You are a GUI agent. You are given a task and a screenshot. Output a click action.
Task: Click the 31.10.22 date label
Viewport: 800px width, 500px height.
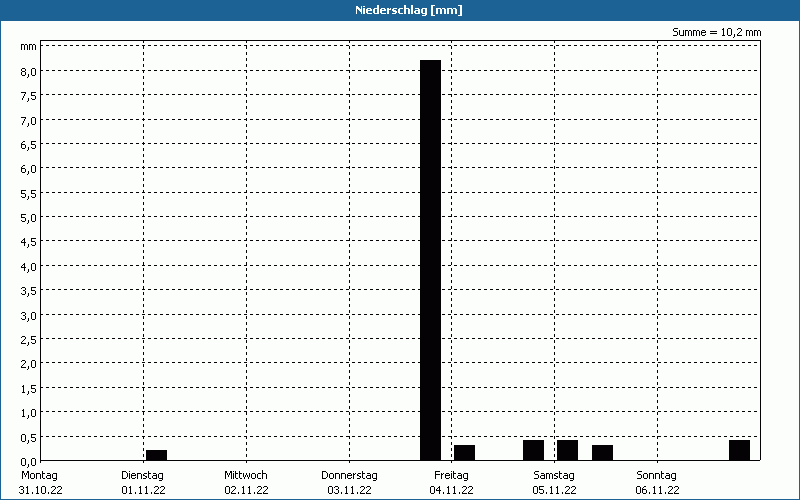(40, 490)
